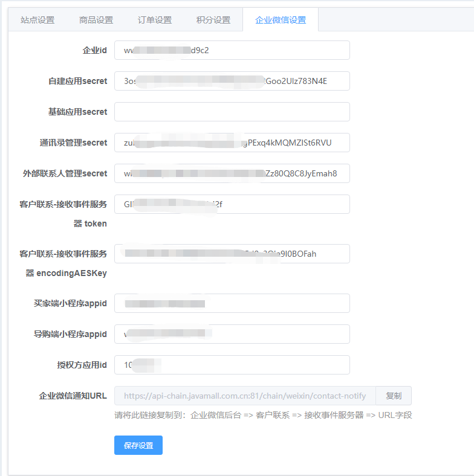Click the 保存设置 button
The width and height of the screenshot is (474, 476).
tap(138, 445)
